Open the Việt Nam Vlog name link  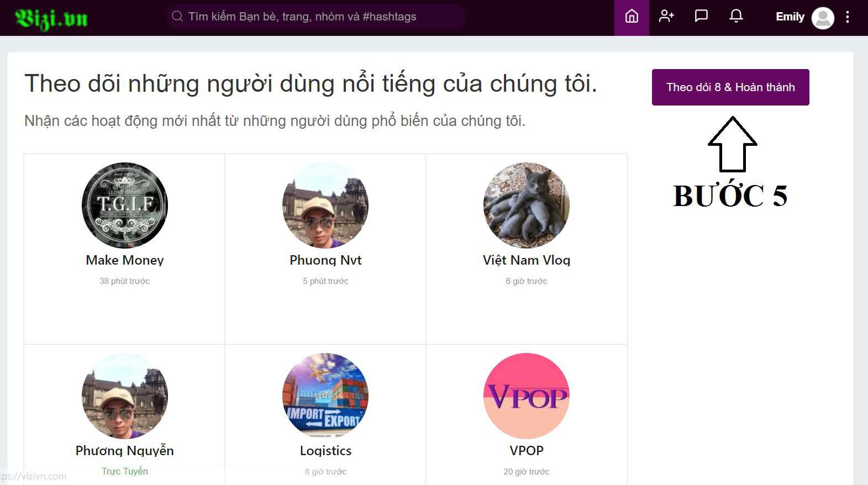coord(526,260)
